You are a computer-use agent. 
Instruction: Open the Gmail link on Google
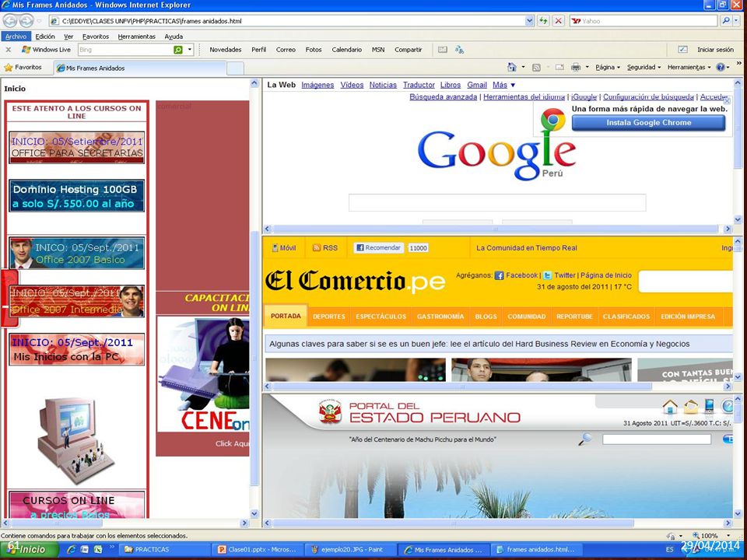(x=476, y=85)
